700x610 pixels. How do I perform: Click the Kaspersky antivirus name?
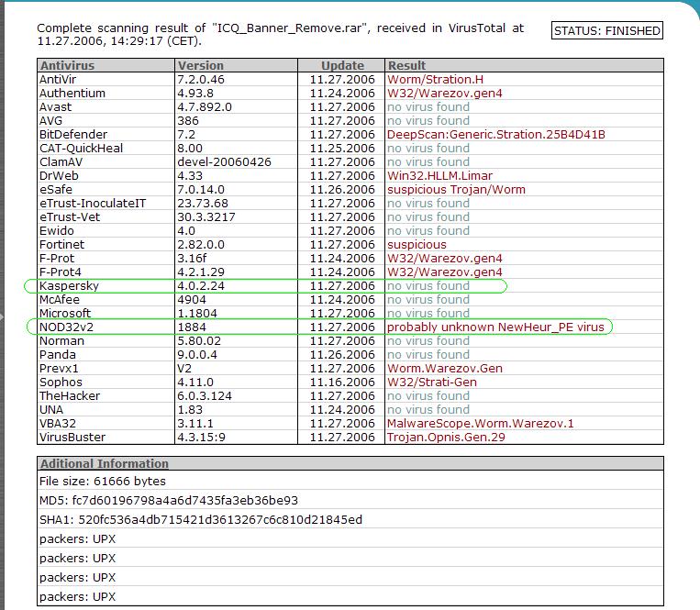[x=69, y=286]
